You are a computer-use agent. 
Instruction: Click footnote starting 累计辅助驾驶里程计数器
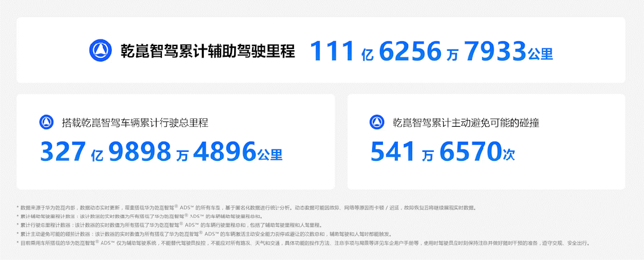(x=140, y=216)
